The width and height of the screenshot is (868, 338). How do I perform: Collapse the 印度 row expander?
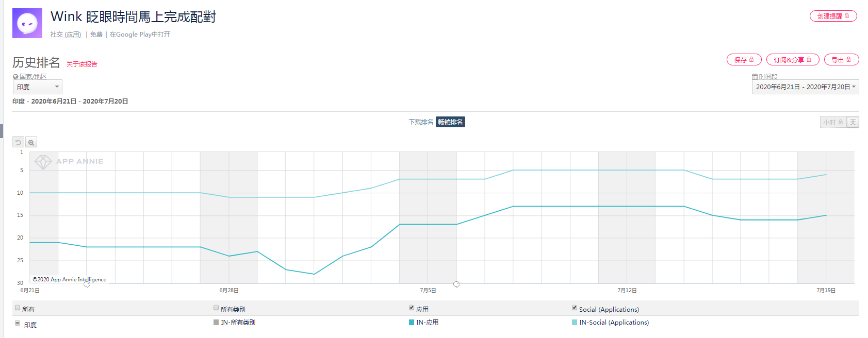pyautogui.click(x=18, y=323)
